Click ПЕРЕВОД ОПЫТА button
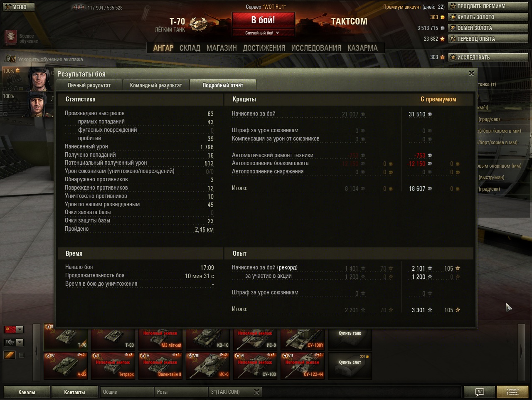The image size is (532, 400). [488, 39]
